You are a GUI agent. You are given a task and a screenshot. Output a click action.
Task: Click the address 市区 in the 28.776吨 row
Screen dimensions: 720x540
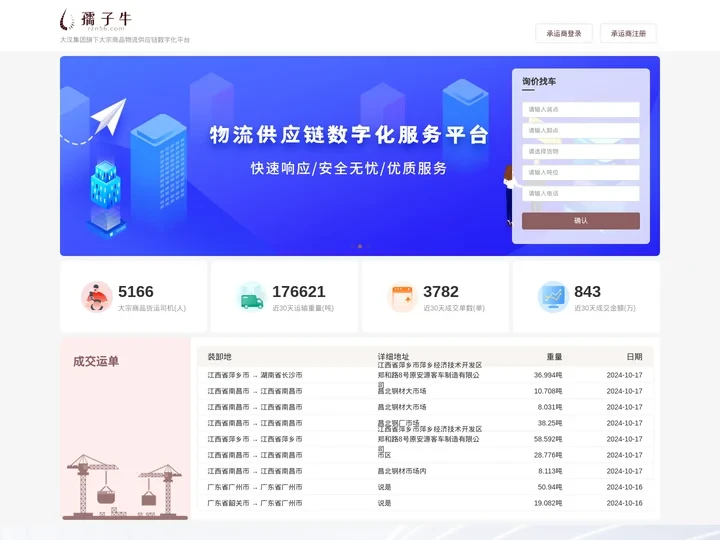point(384,455)
